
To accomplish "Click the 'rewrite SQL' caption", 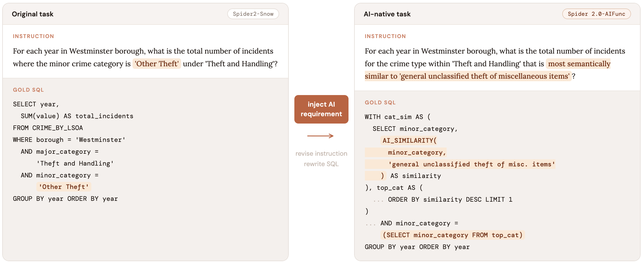I will click(x=321, y=164).
